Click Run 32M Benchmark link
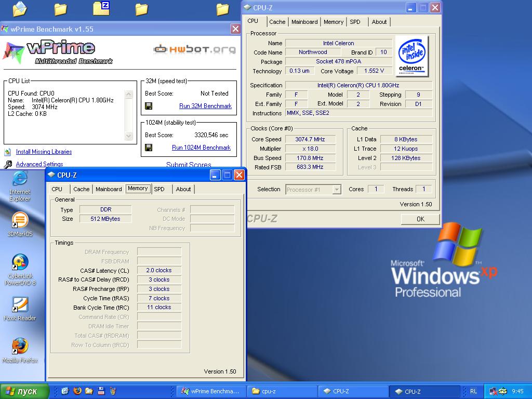The width and height of the screenshot is (532, 399). (205, 106)
